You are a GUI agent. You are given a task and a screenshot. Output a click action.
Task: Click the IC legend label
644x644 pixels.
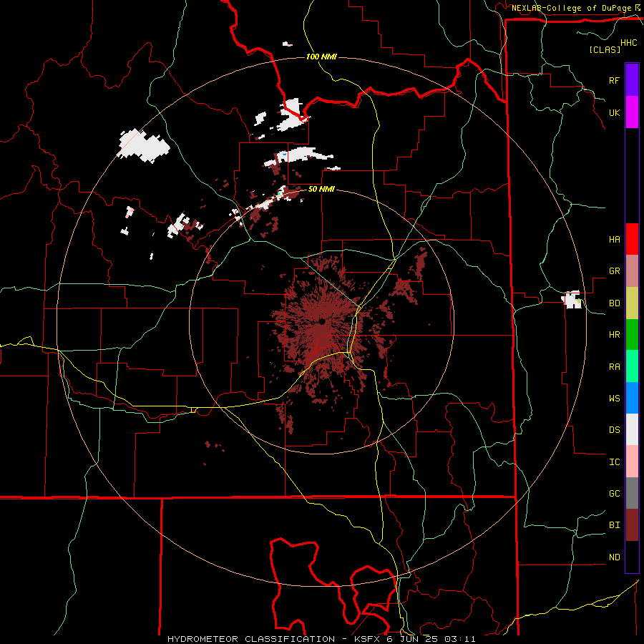615,462
